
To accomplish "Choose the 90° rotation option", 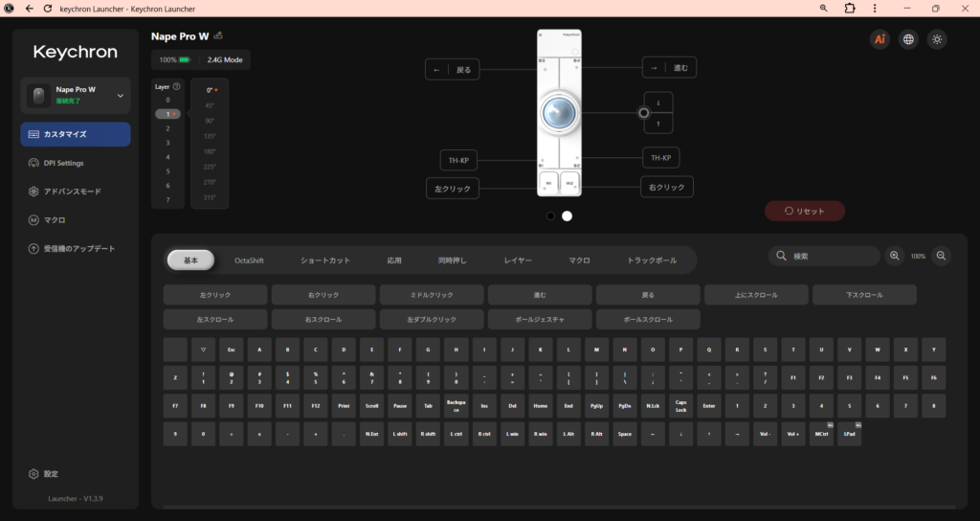I will click(x=210, y=121).
